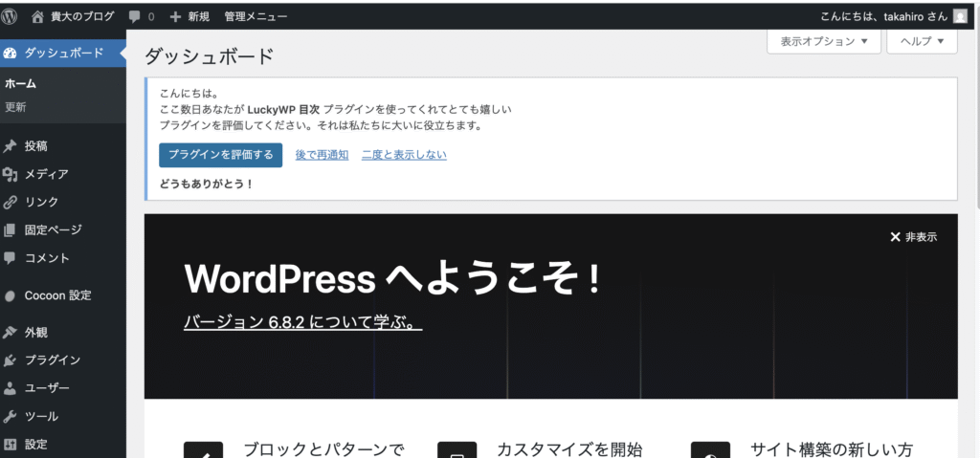Click the メディア media icon
This screenshot has width=980, height=458.
[x=10, y=174]
